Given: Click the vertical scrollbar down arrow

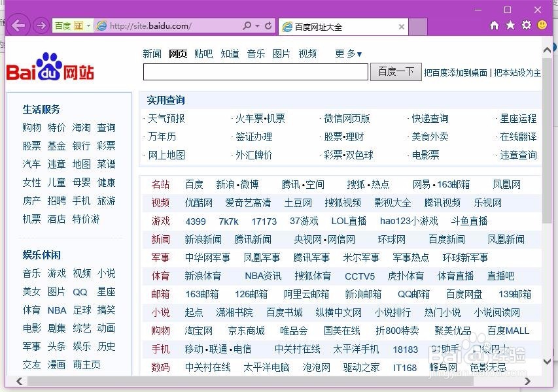Looking at the screenshot, I should pos(548,361).
